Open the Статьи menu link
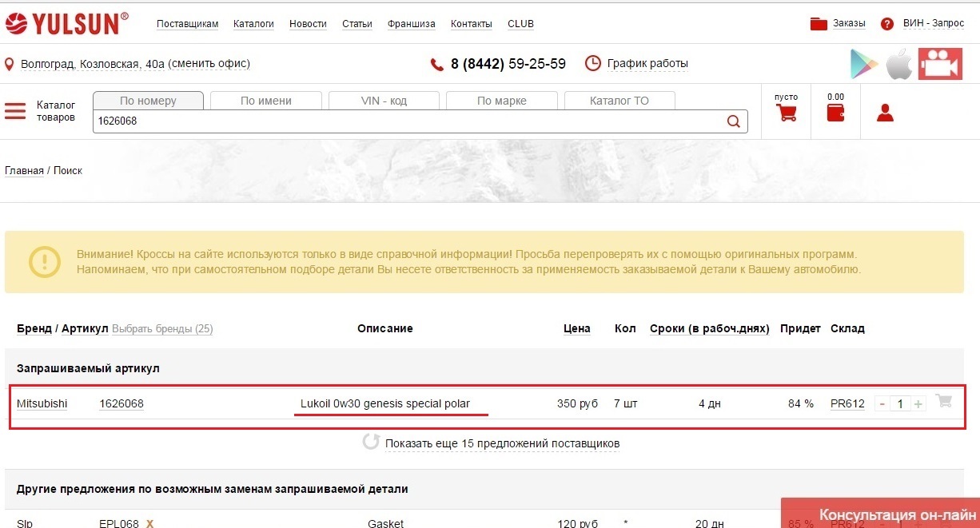Viewport: 980px width, 528px height. 357,24
